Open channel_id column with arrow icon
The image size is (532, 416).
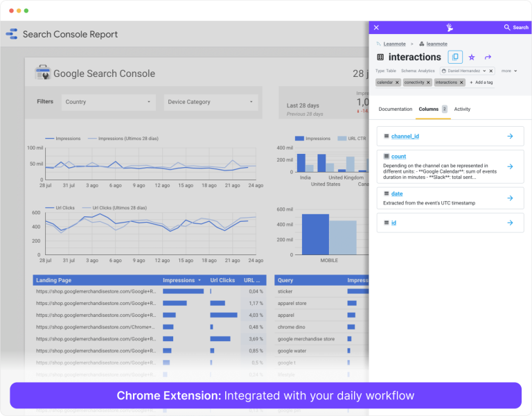coord(510,136)
